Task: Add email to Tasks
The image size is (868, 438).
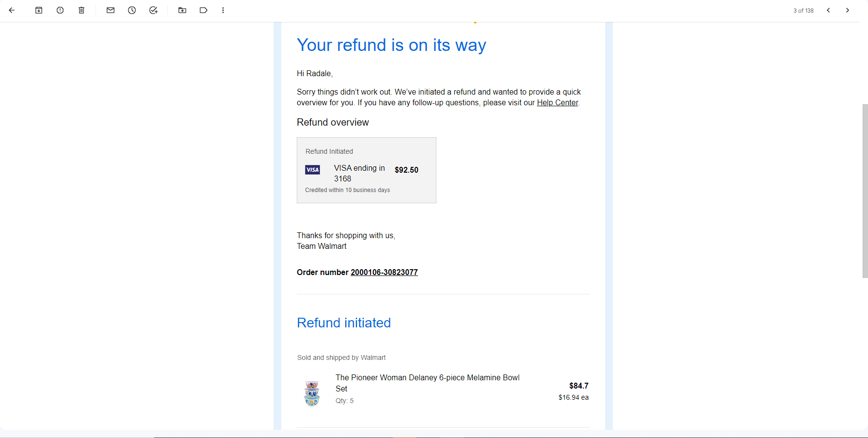Action: coord(153,10)
